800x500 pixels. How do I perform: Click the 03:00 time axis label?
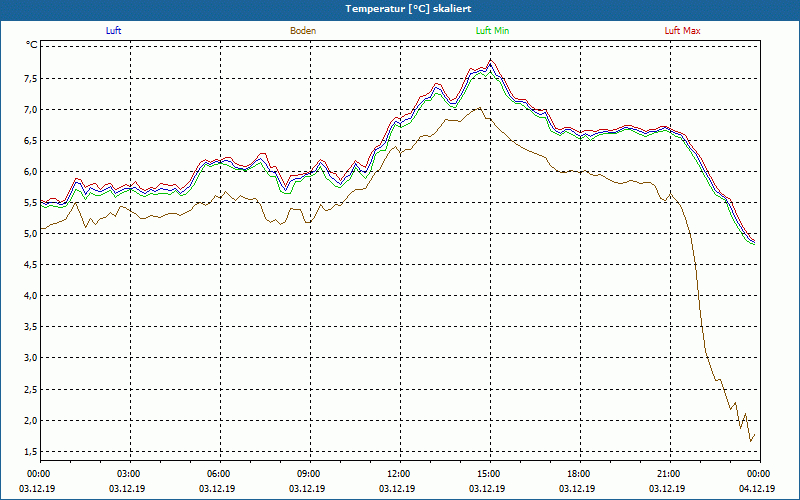130,474
